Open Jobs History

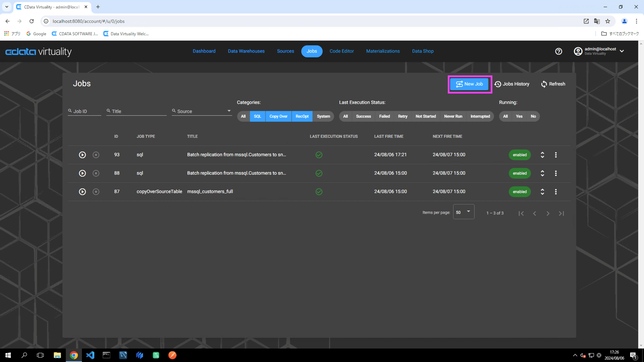coord(512,84)
